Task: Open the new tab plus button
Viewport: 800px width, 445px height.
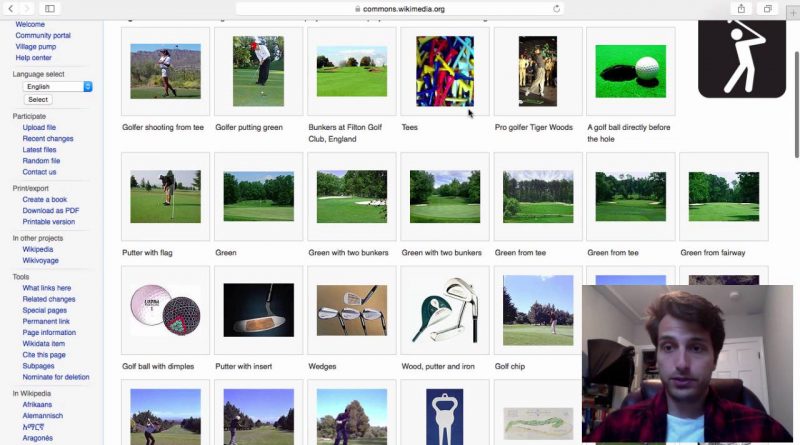Action: 793,14
